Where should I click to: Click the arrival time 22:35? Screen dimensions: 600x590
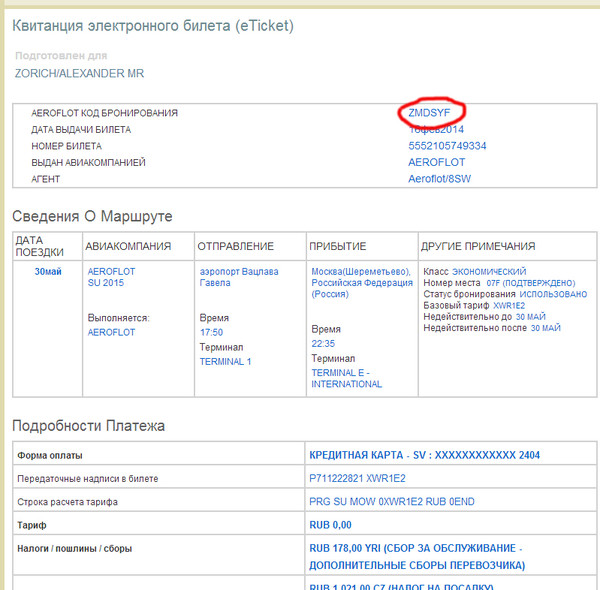(x=323, y=344)
